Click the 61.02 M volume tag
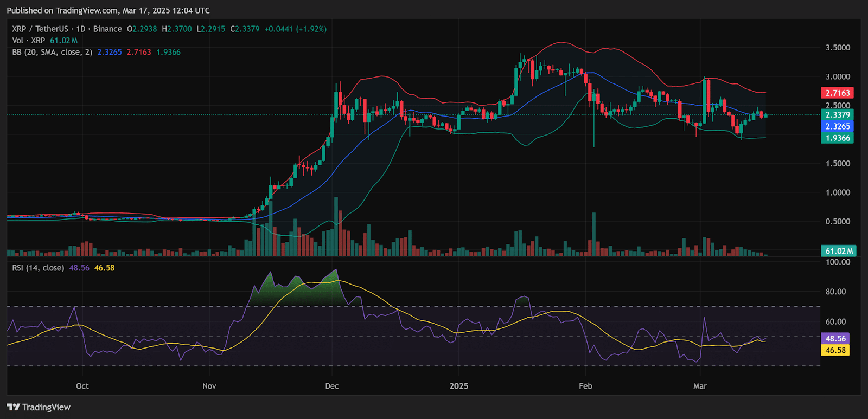Screen dimensions: 868x419 [x=838, y=251]
